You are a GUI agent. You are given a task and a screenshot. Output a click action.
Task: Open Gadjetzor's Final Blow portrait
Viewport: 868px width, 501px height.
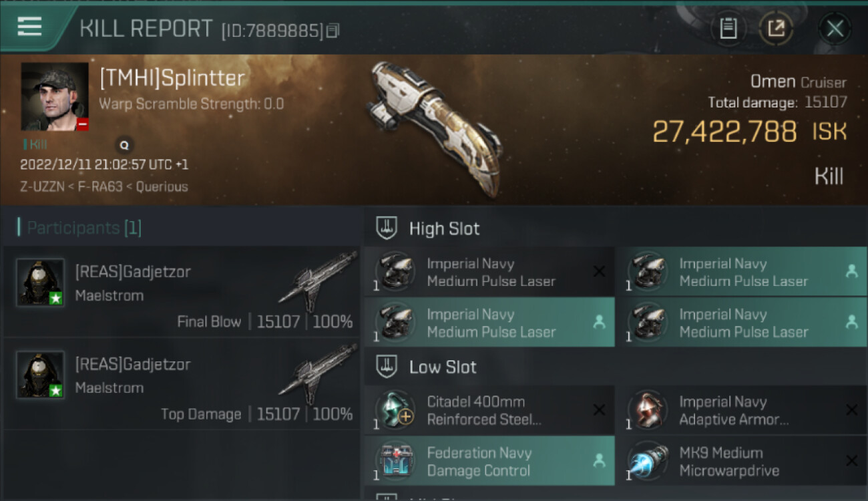click(40, 282)
